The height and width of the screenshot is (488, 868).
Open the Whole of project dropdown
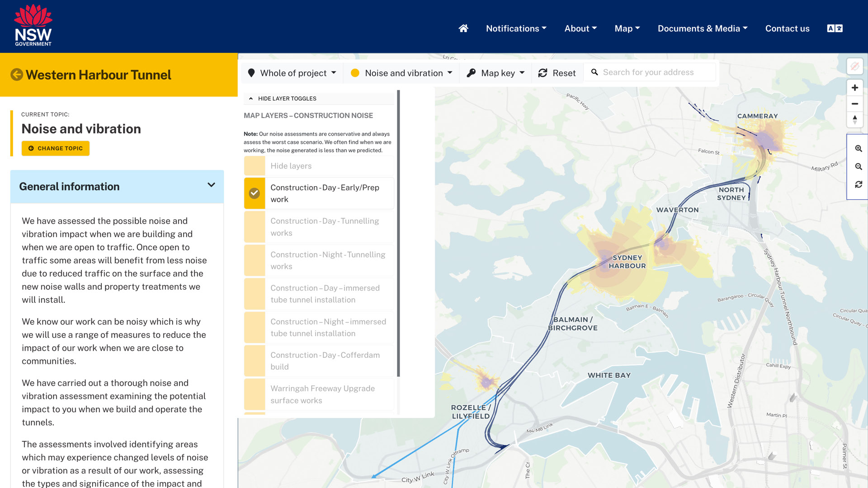tap(293, 73)
